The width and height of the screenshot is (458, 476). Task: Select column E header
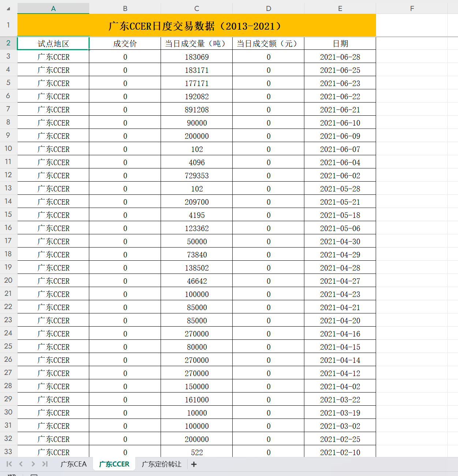click(x=340, y=8)
